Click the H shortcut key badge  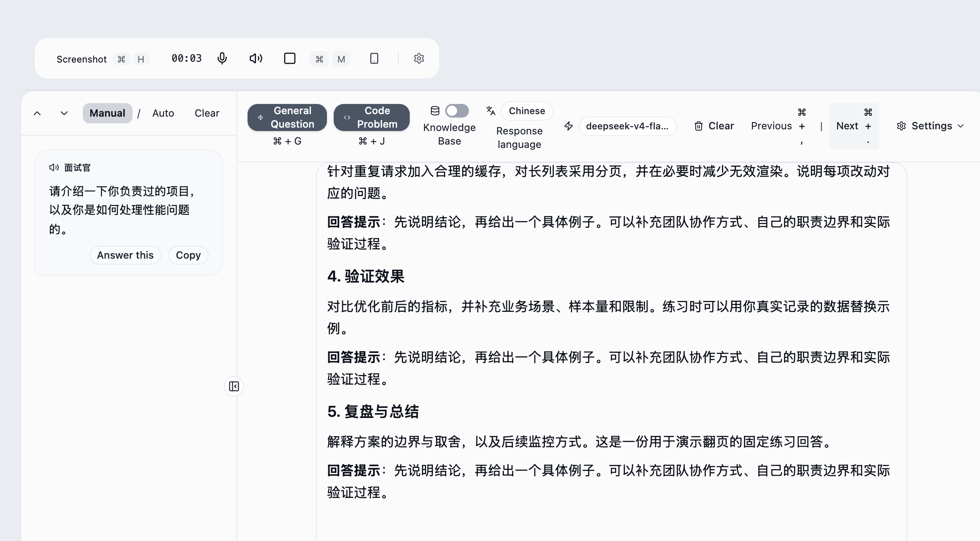(x=141, y=59)
